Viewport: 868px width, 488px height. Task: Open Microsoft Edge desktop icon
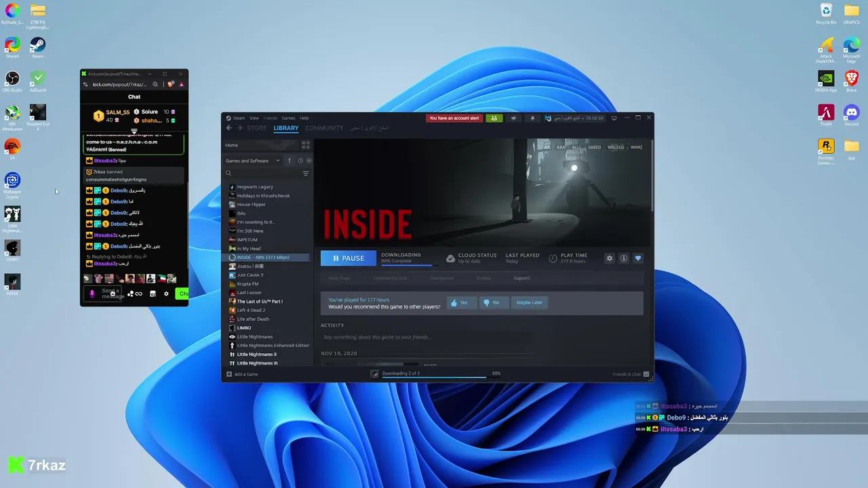pyautogui.click(x=852, y=49)
